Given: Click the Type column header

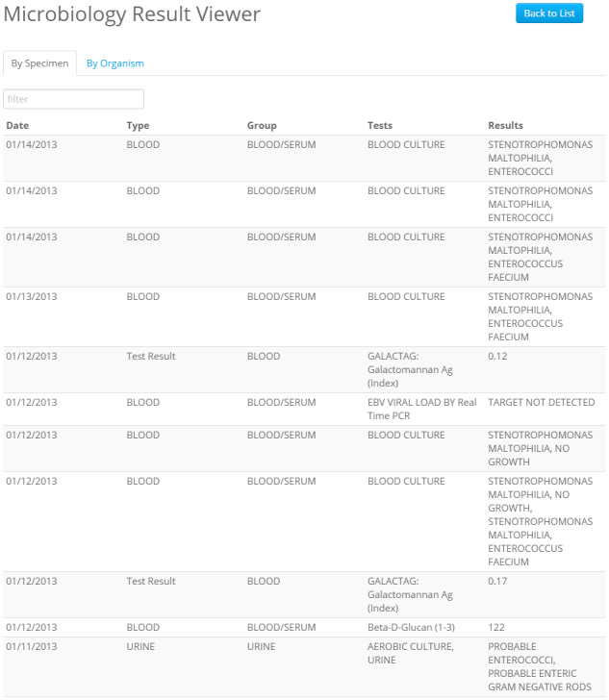Looking at the screenshot, I should pos(138,125).
